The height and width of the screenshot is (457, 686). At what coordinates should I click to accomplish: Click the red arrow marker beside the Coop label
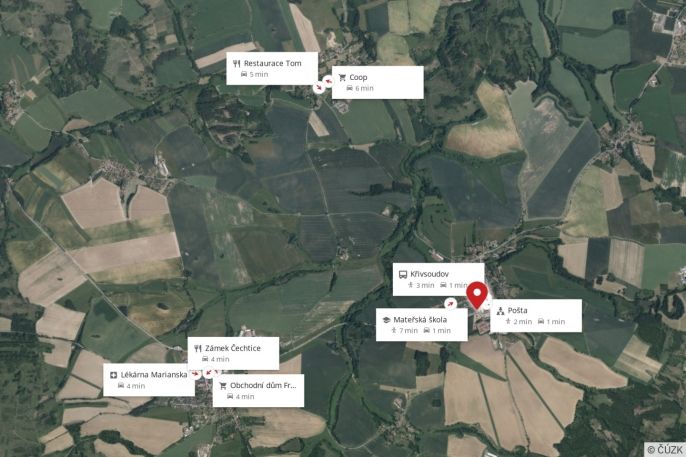point(328,81)
